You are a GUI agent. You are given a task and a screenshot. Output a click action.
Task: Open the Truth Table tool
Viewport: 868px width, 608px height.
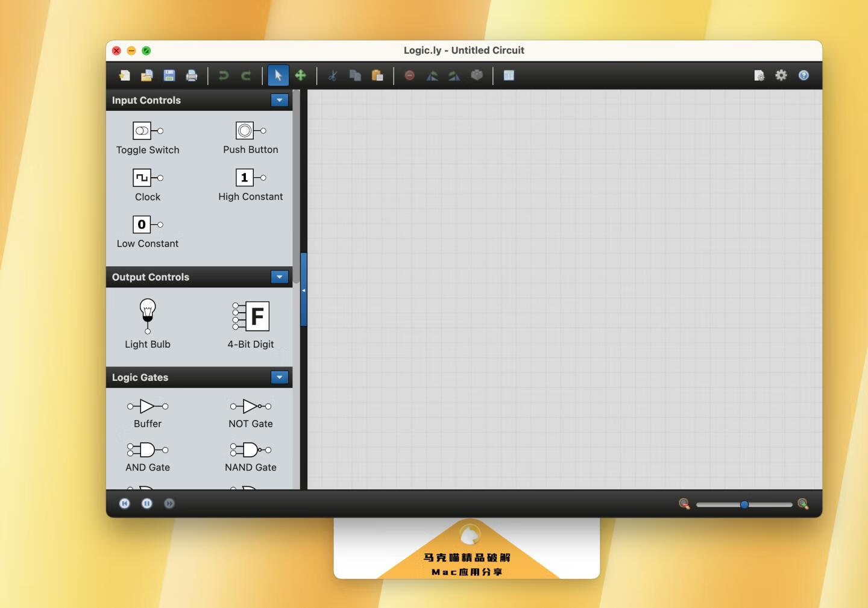click(x=509, y=75)
